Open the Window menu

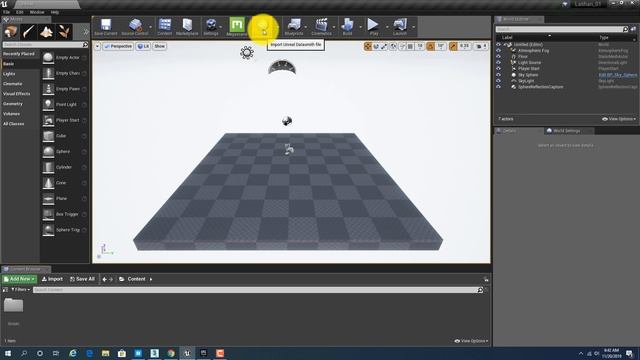click(37, 12)
